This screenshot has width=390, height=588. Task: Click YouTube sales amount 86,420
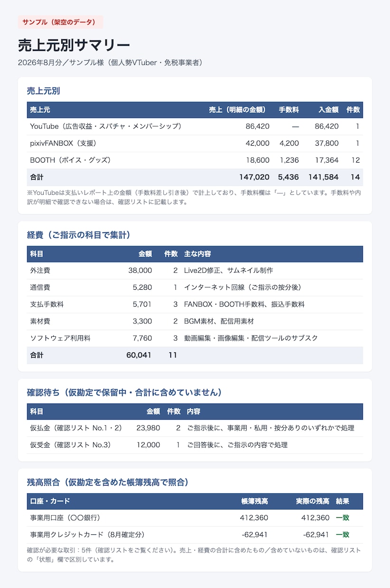(258, 126)
